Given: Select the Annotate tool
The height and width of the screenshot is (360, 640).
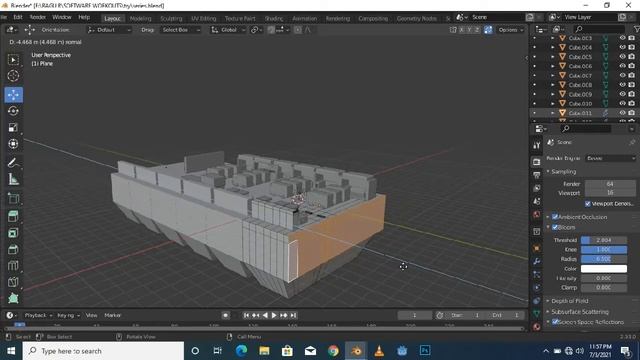Looking at the screenshot, I should 13,162.
